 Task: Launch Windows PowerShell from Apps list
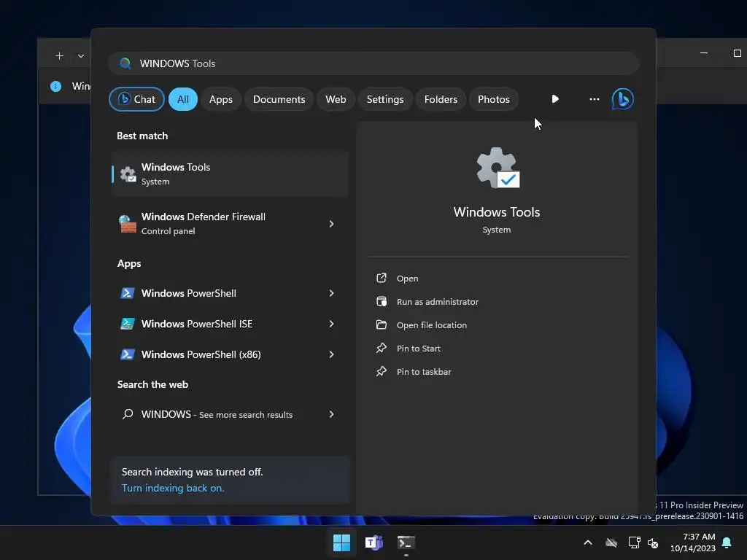tap(230, 293)
